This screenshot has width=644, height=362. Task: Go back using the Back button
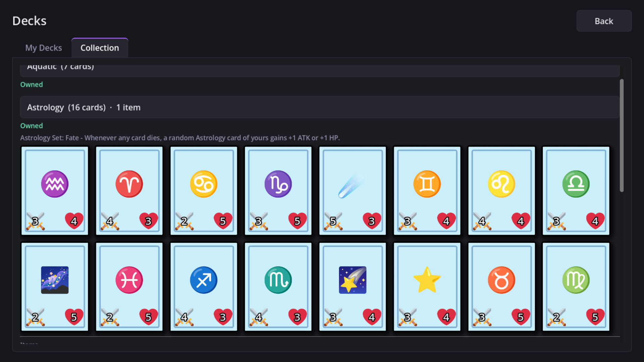(x=604, y=21)
